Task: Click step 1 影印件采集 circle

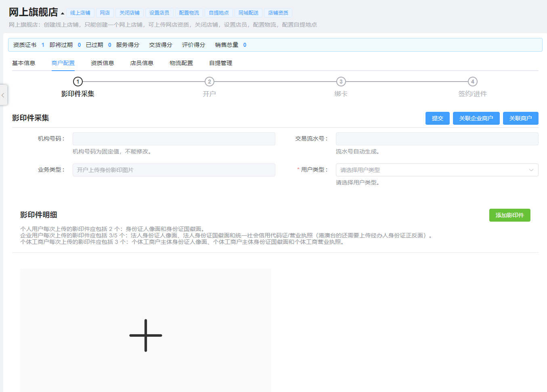Action: pos(78,82)
